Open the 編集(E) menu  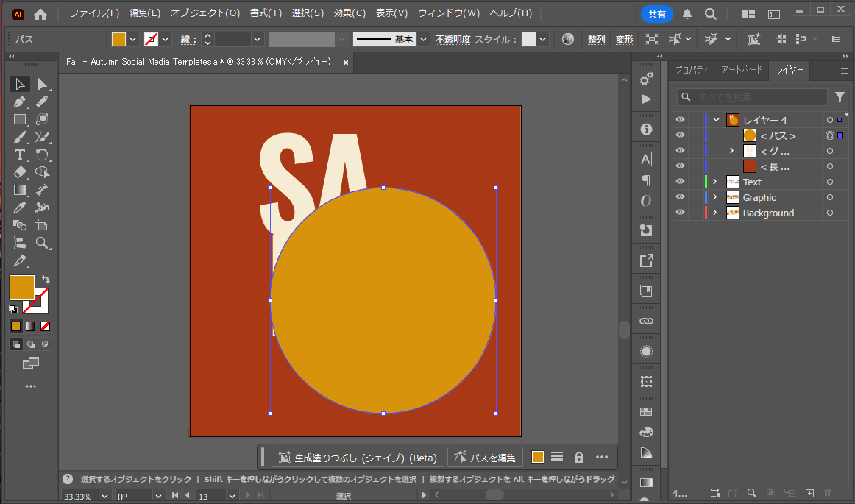(144, 13)
